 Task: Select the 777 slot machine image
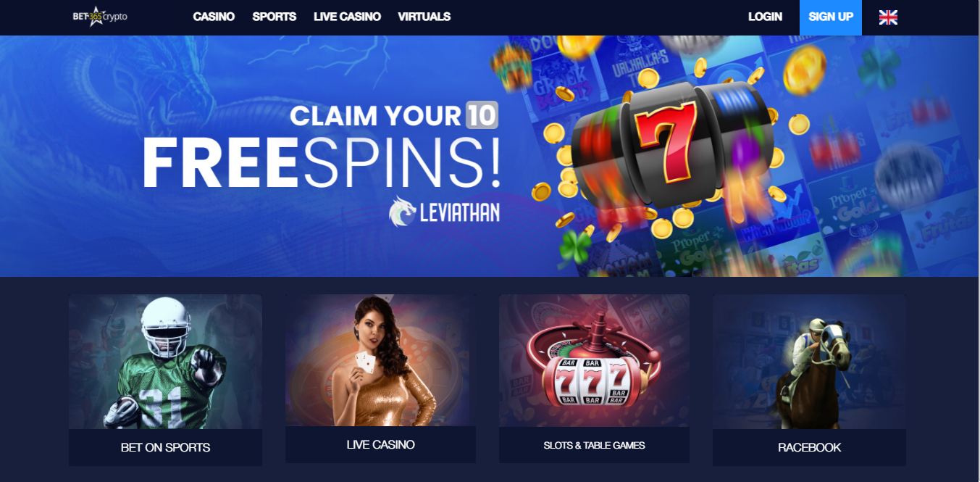tap(594, 360)
